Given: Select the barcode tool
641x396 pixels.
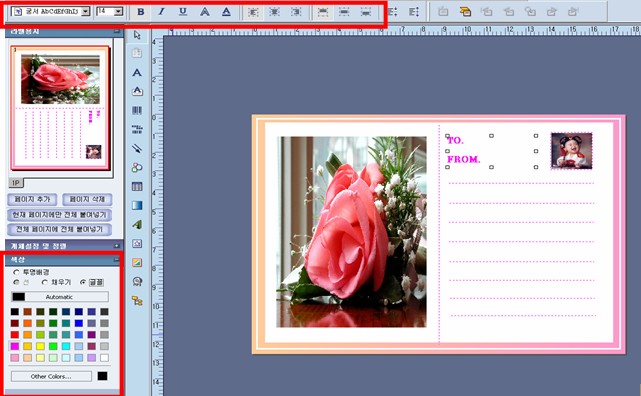Looking at the screenshot, I should click(x=137, y=110).
